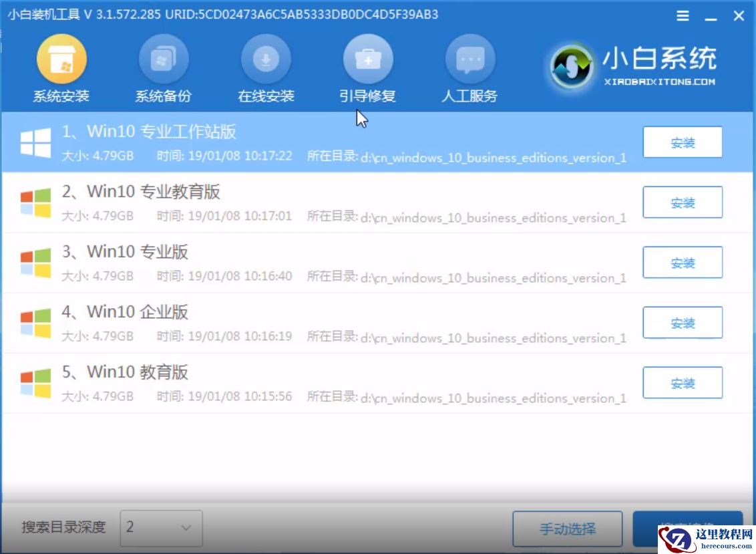Select the Win10 专业版 list entry
Screen dimensions: 756x554
tap(301, 262)
